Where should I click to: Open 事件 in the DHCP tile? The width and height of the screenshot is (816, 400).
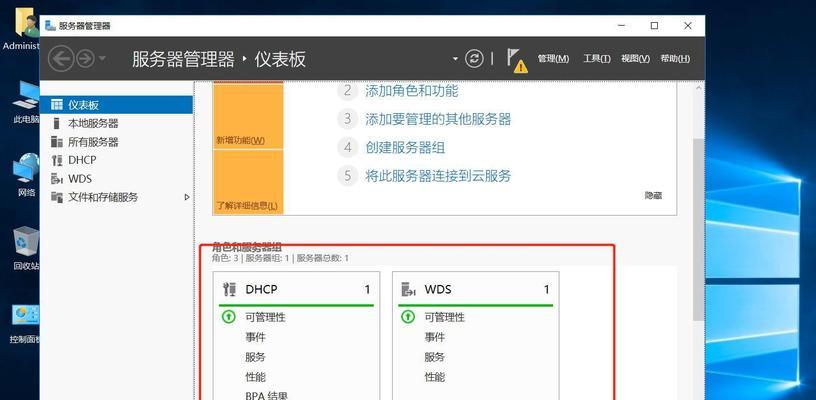pyautogui.click(x=255, y=337)
